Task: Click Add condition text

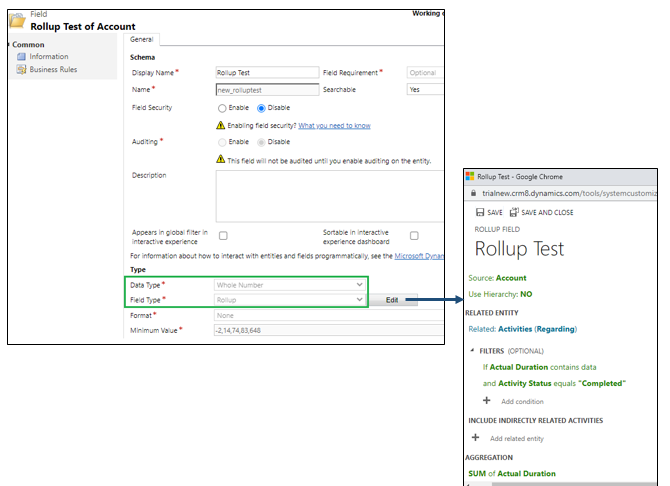Action: click(522, 401)
